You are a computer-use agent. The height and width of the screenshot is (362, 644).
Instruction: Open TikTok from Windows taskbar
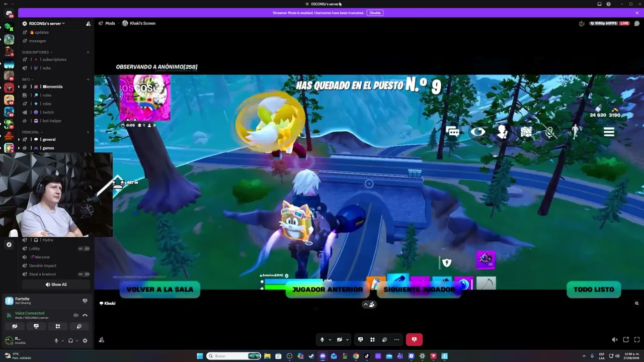coord(367,356)
